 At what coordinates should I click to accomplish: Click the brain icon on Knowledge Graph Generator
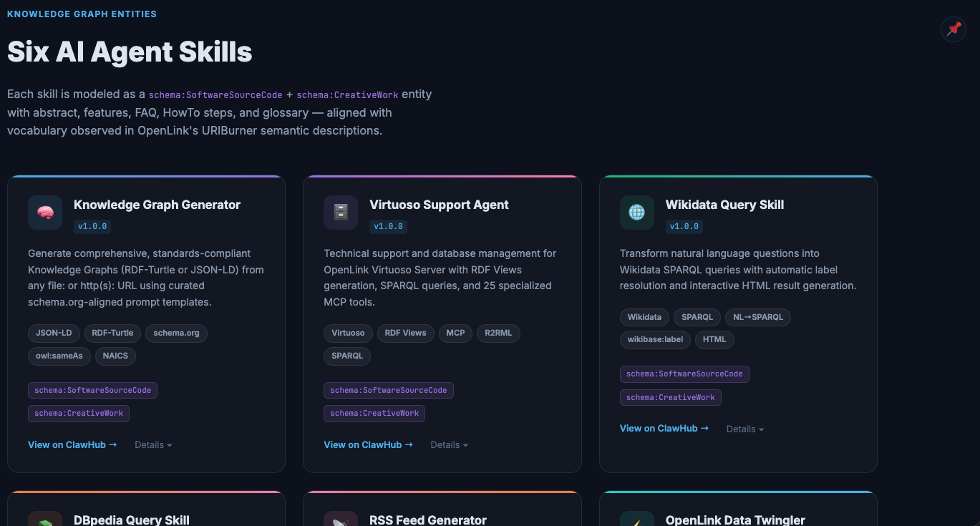tap(45, 213)
